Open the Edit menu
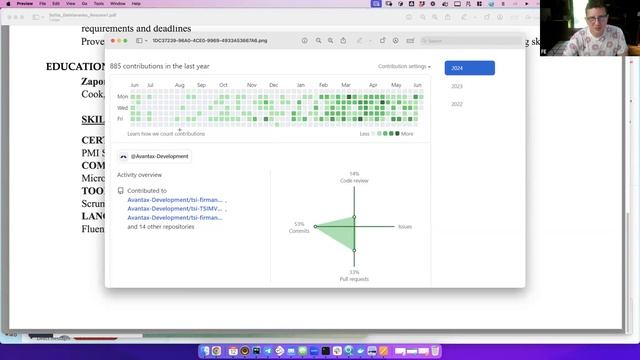The width and height of the screenshot is (640, 360). pos(56,4)
